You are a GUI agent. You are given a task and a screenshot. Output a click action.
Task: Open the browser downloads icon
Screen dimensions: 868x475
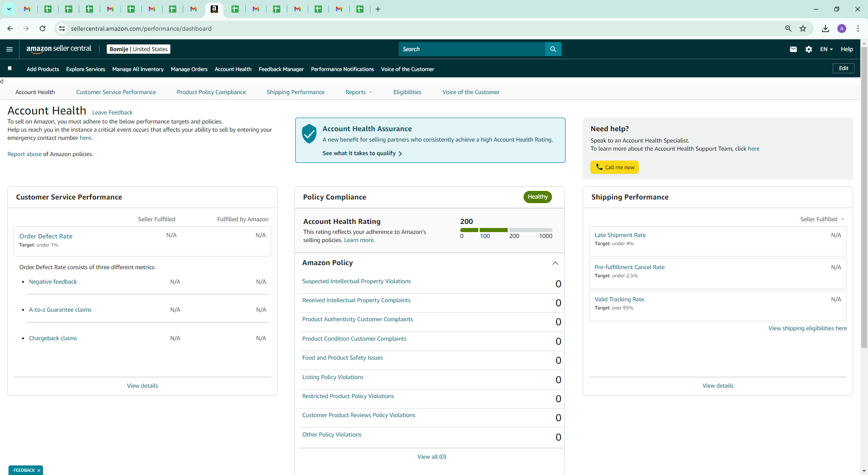[826, 28]
